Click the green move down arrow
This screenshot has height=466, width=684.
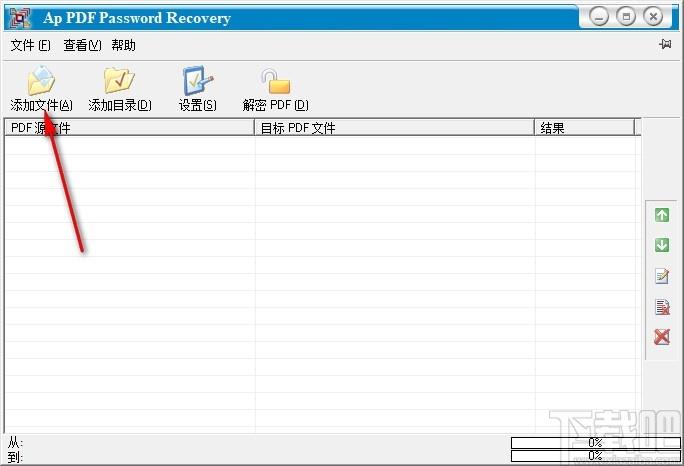click(662, 245)
